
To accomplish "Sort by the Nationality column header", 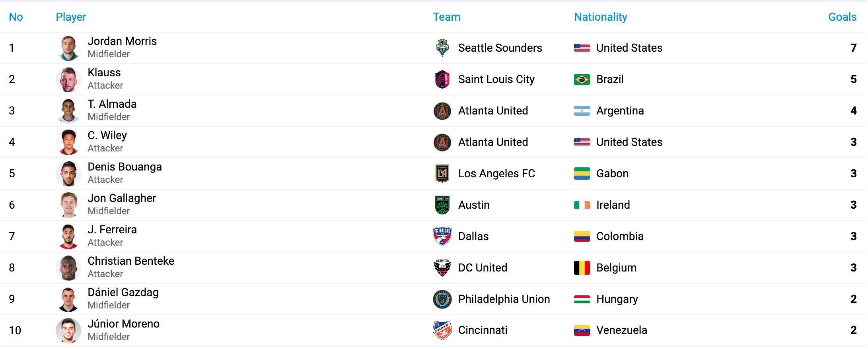I will point(600,17).
